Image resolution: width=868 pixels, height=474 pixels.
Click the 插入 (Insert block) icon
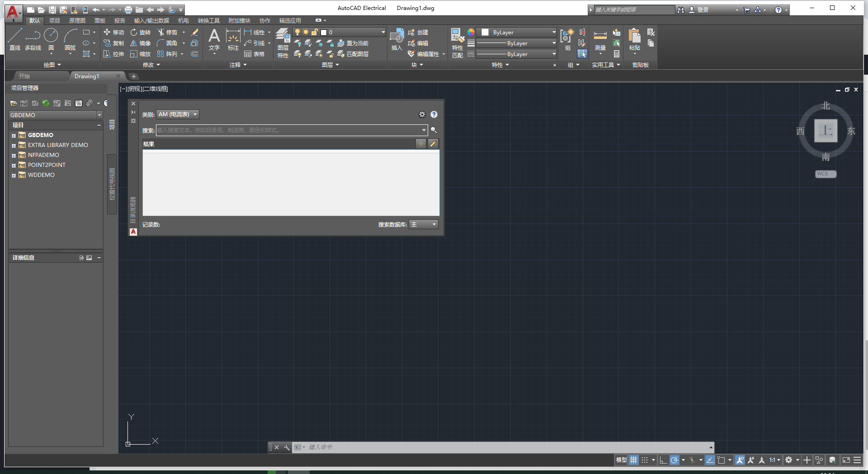click(396, 41)
